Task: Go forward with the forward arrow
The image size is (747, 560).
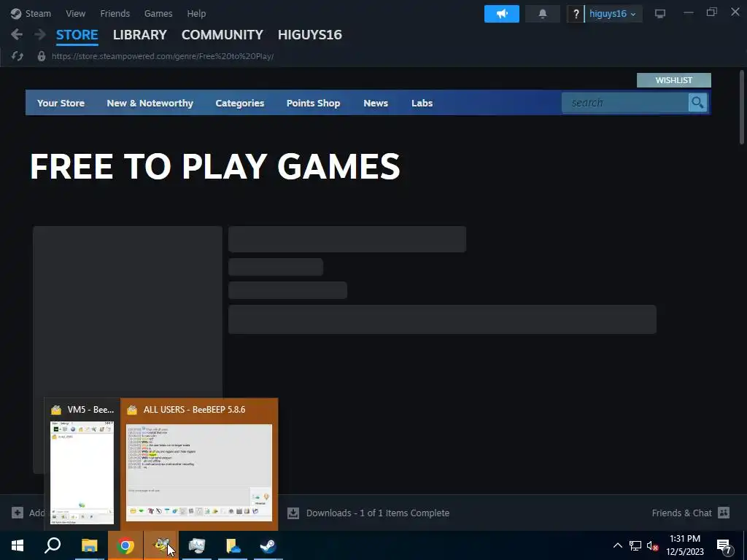Action: [39, 34]
